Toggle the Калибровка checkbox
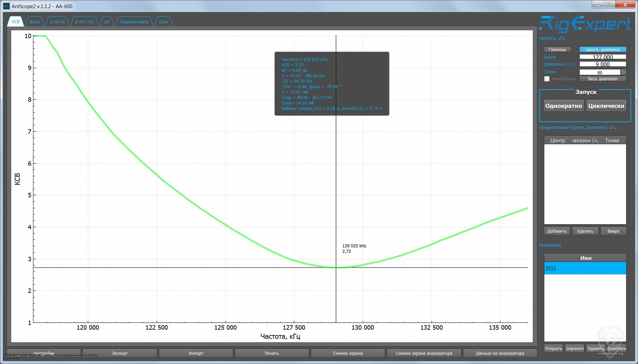The width and height of the screenshot is (638, 364). tap(547, 79)
